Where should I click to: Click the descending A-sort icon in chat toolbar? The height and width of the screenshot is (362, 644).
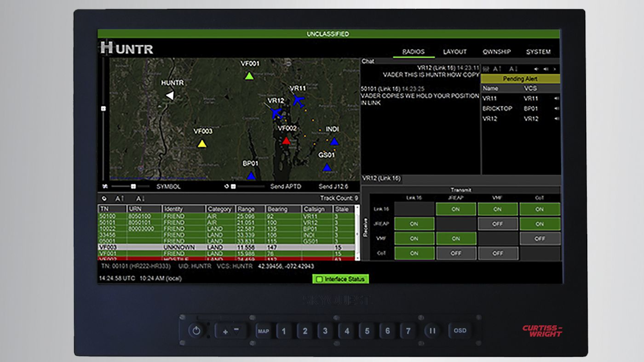click(514, 68)
